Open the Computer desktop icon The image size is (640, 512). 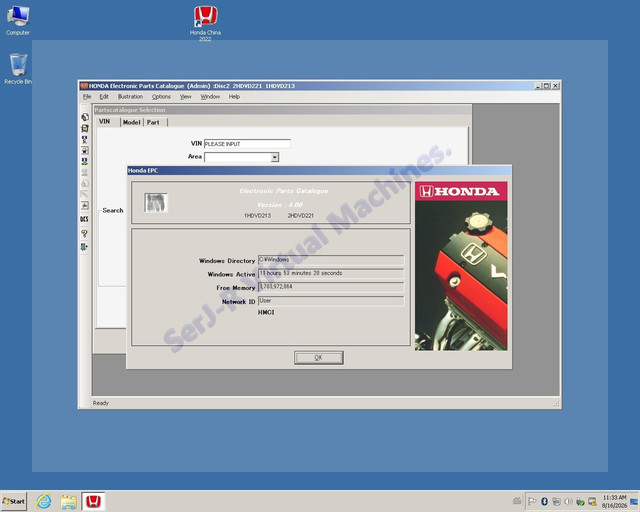pyautogui.click(x=18, y=20)
